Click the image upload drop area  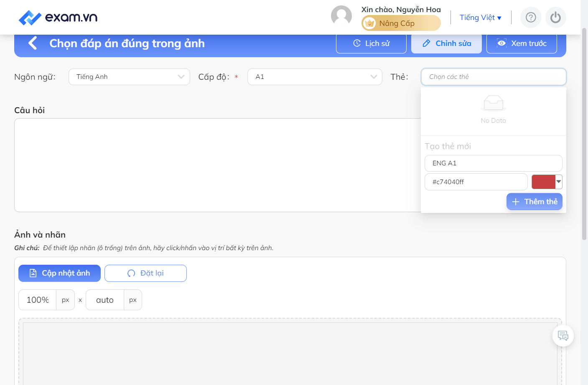(290, 352)
